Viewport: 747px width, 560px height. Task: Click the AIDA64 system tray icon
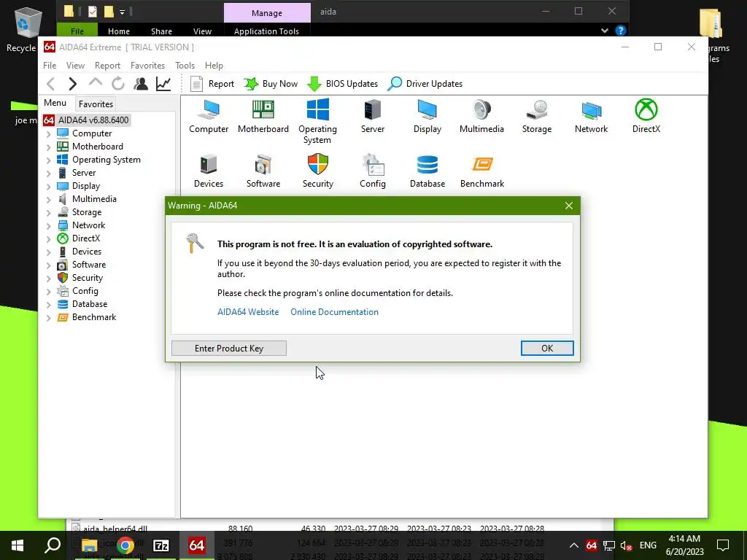click(x=591, y=545)
